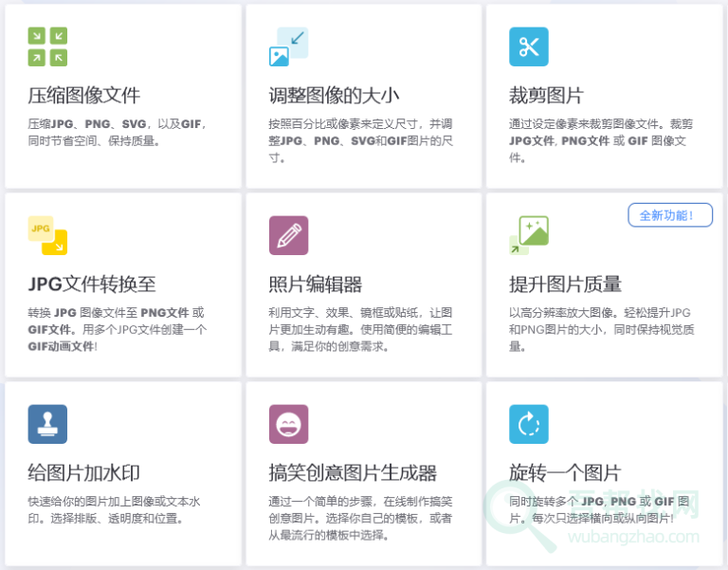Click the green upscale image icon
Screen dimensions: 728x570
(529, 235)
